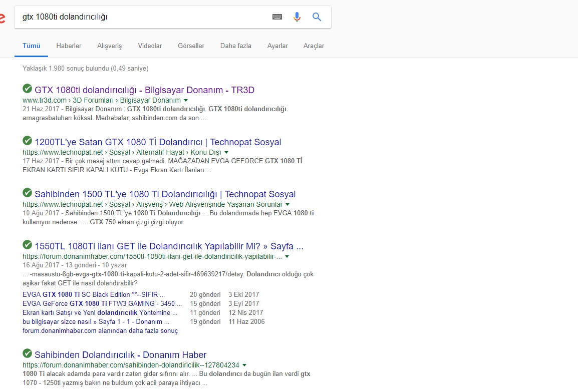Screen dimensions: 578x392
Task: Click green checkmark beside Sahibinden Dolandırıcılık result
Action: coord(27,353)
